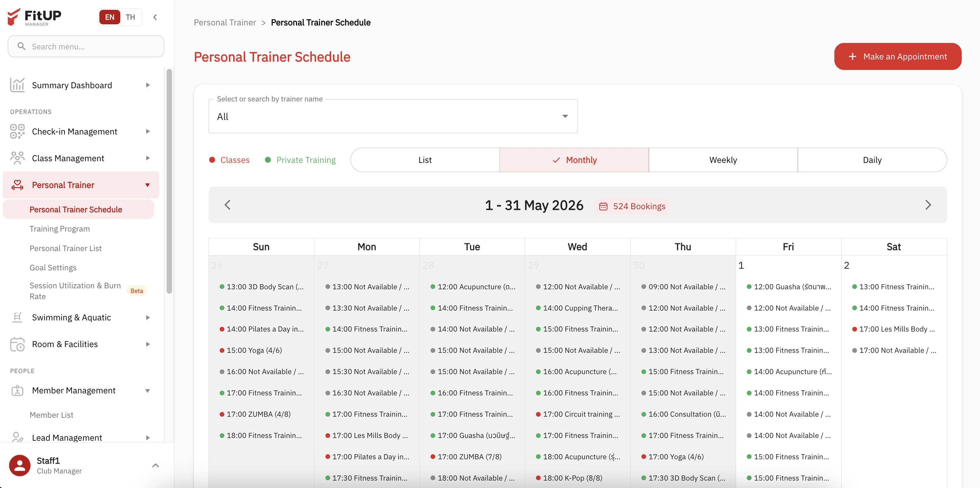Toggle the Private Training legend filter
The width and height of the screenshot is (980, 488).
(x=300, y=160)
